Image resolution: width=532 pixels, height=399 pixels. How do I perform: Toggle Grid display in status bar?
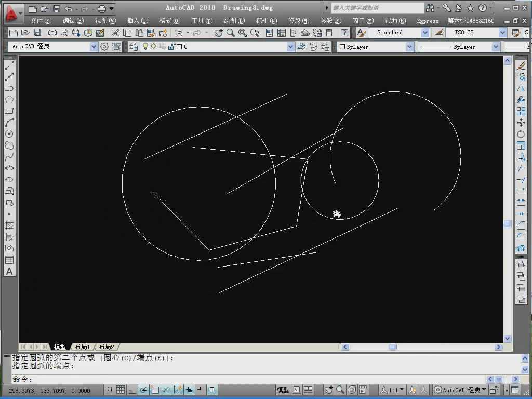[121, 390]
